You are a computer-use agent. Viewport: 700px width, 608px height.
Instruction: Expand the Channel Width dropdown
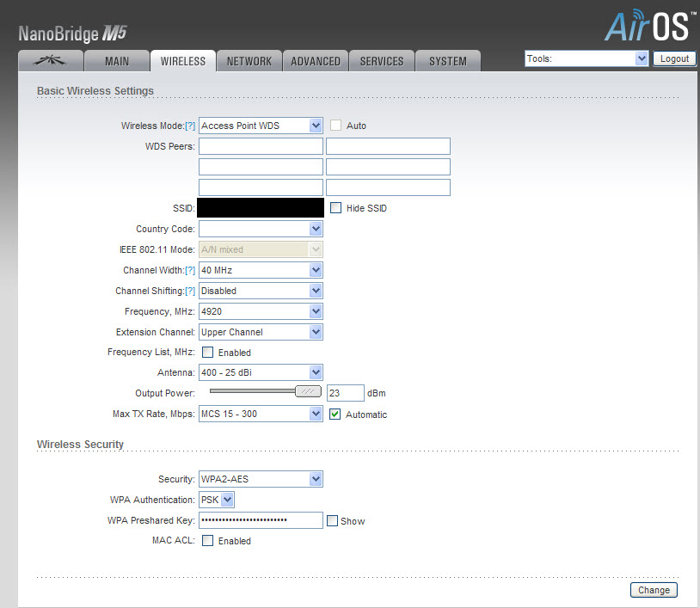point(261,270)
